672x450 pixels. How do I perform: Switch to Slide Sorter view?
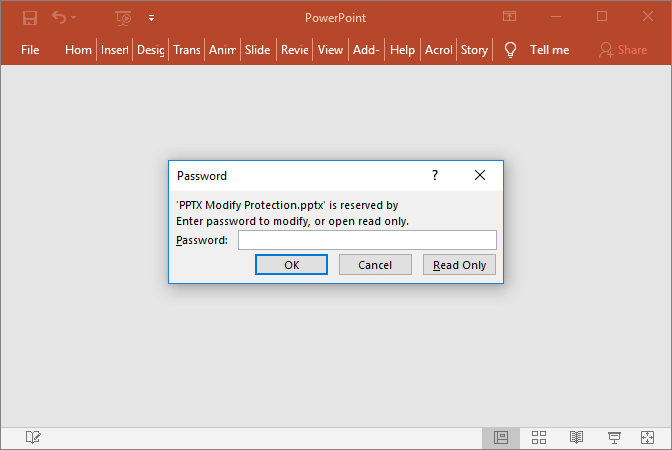pyautogui.click(x=539, y=437)
